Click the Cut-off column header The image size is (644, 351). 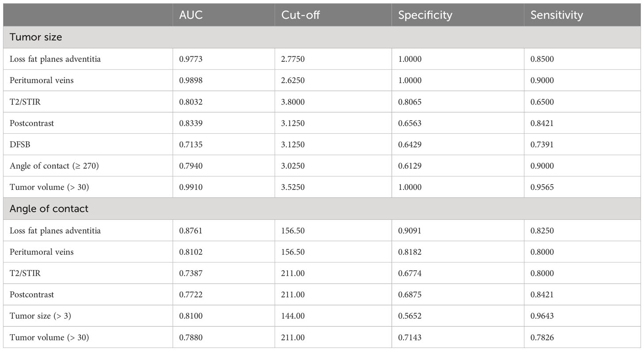point(300,15)
